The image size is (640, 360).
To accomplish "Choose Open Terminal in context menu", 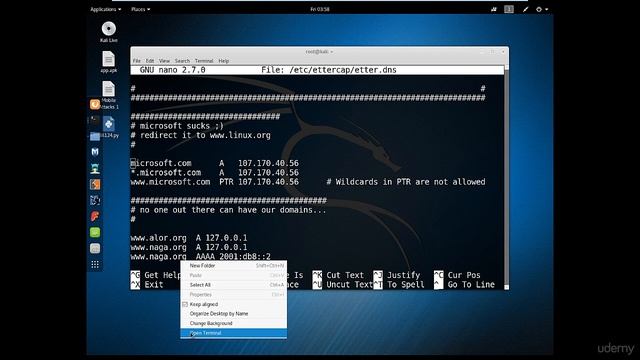I will click(233, 333).
